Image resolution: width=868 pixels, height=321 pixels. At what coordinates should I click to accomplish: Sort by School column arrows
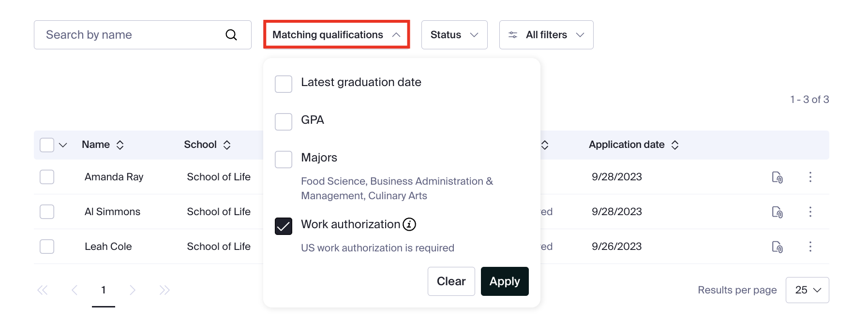(227, 145)
